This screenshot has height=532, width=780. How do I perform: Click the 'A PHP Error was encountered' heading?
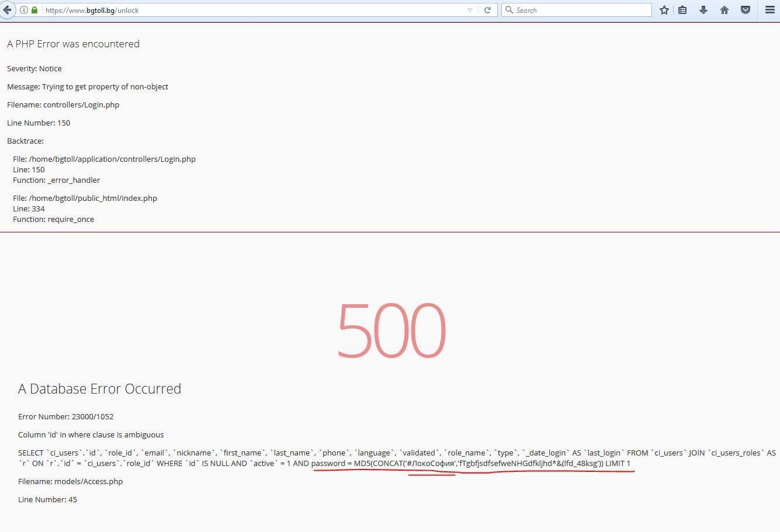pos(73,44)
